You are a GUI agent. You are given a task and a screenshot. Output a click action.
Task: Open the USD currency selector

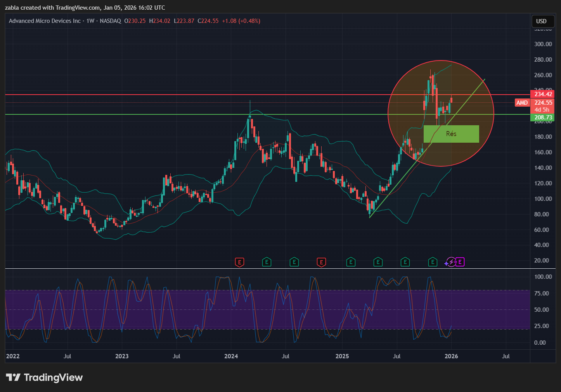coord(541,21)
